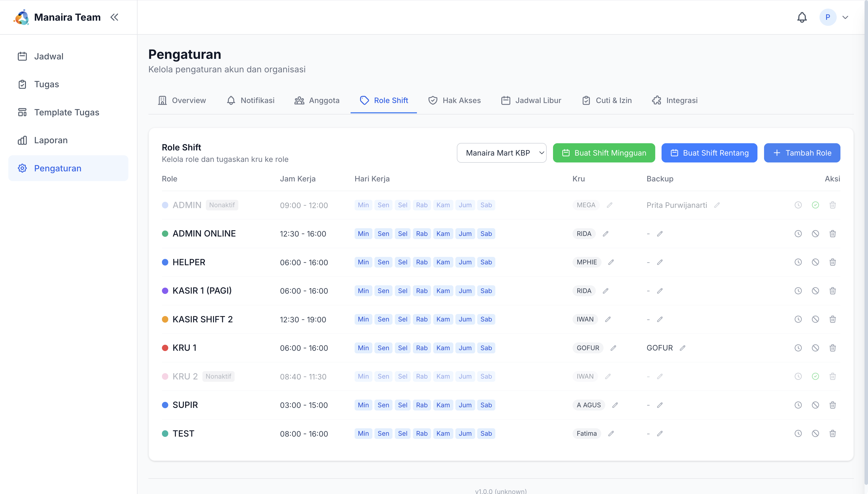Select the Jadwal calendar icon in sidebar
The image size is (868, 494).
(x=22, y=56)
